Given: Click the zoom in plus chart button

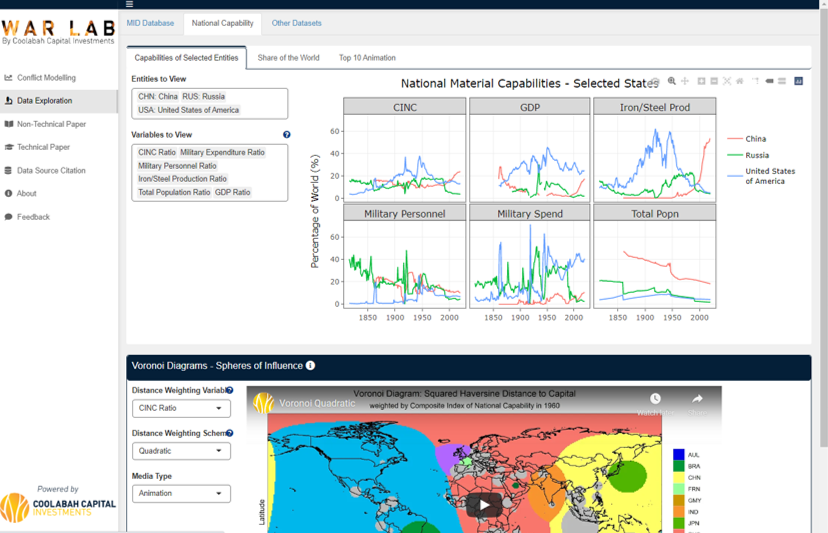Looking at the screenshot, I should pyautogui.click(x=701, y=81).
